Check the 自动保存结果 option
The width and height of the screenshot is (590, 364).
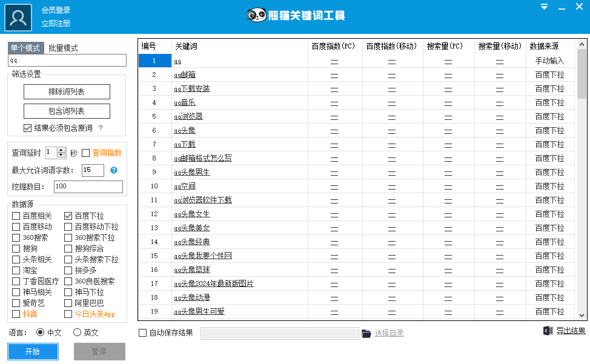[142, 333]
